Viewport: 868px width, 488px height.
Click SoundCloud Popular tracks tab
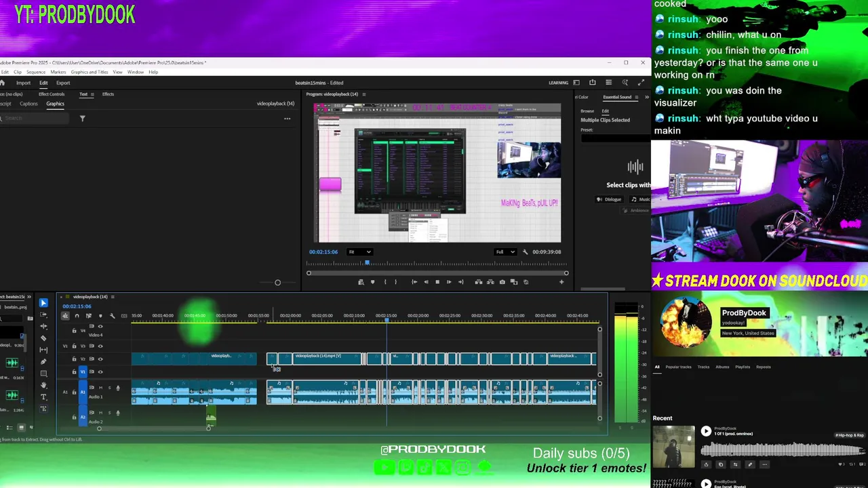click(x=678, y=367)
